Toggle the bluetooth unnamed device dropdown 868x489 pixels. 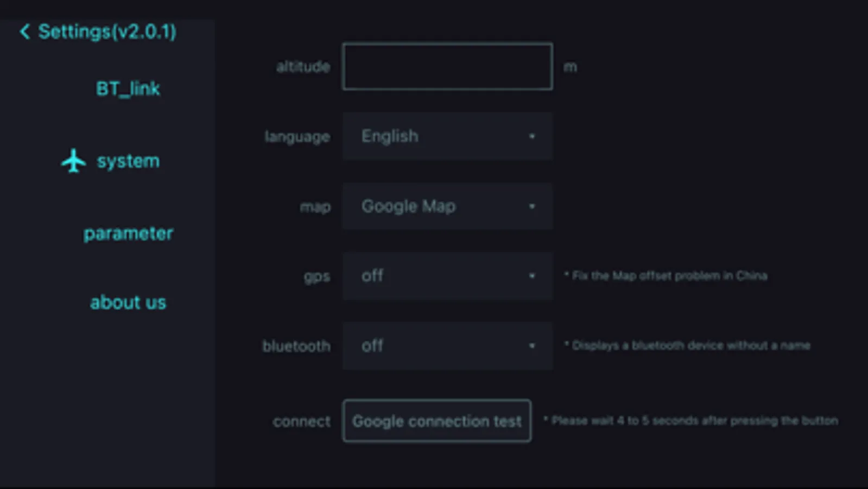pyautogui.click(x=447, y=346)
